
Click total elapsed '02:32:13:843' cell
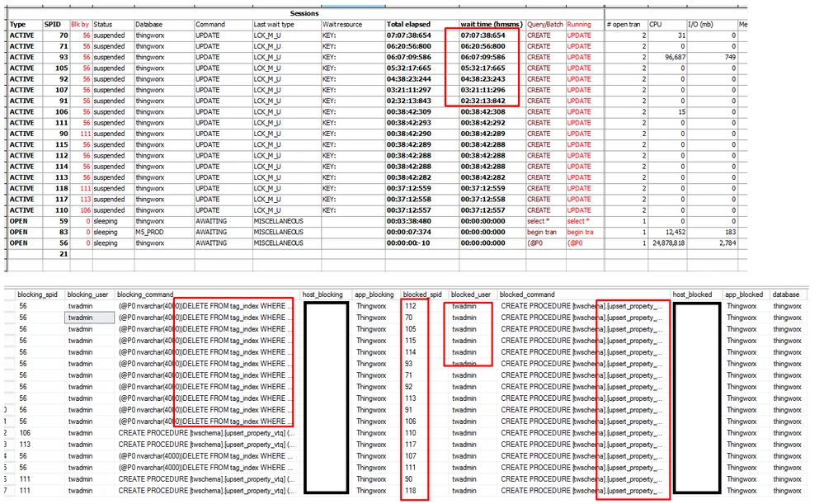[x=409, y=101]
